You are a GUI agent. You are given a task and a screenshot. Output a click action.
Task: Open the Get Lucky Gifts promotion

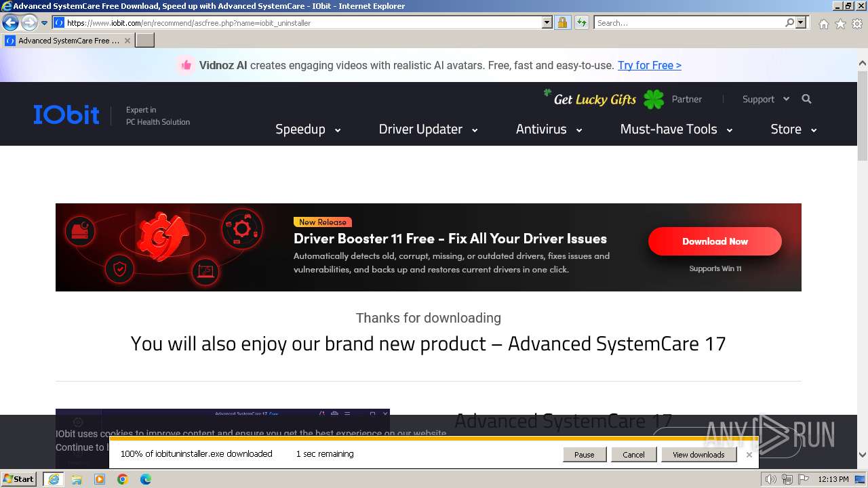click(595, 100)
